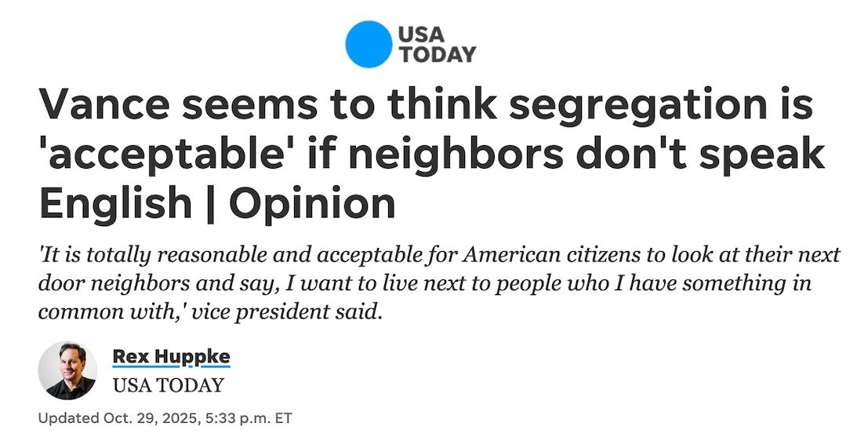Click the blue circle USA TODAY logo

coord(369,44)
